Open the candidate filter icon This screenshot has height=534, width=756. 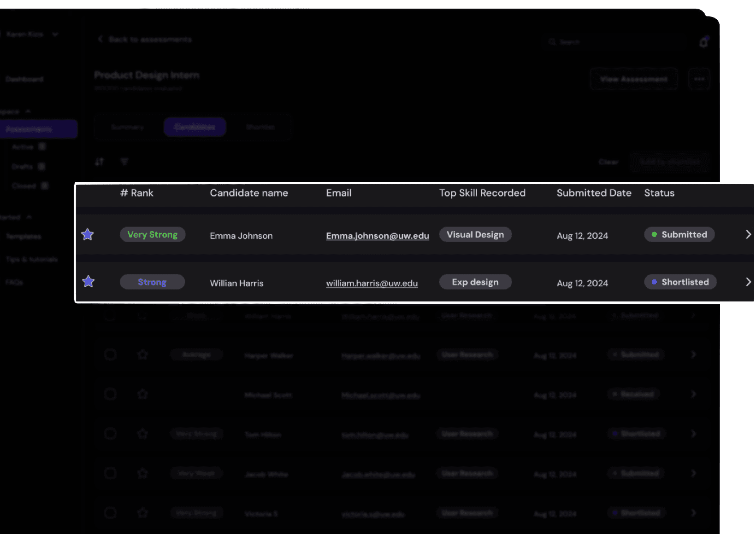[124, 162]
